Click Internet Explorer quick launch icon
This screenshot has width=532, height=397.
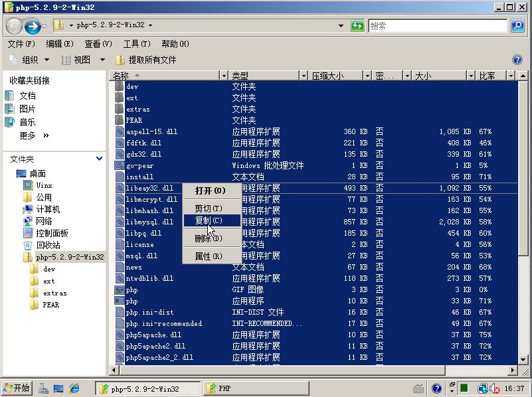(74, 388)
